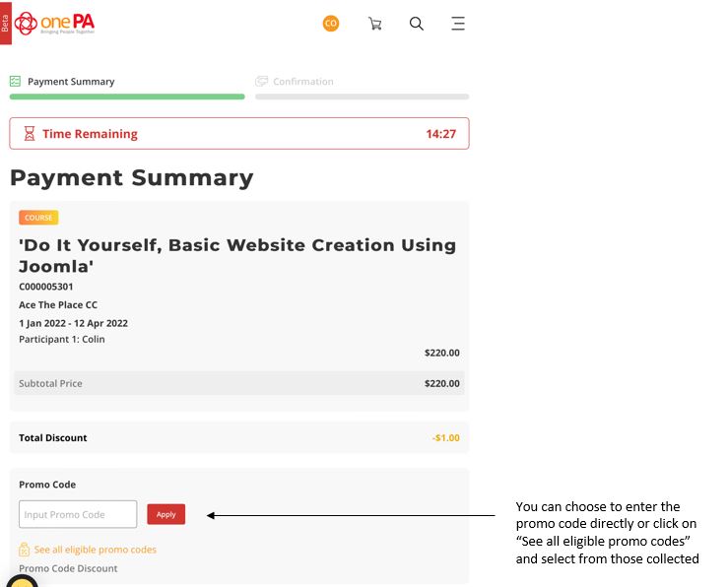
Task: Click the red Beta side tag
Action: (5, 23)
